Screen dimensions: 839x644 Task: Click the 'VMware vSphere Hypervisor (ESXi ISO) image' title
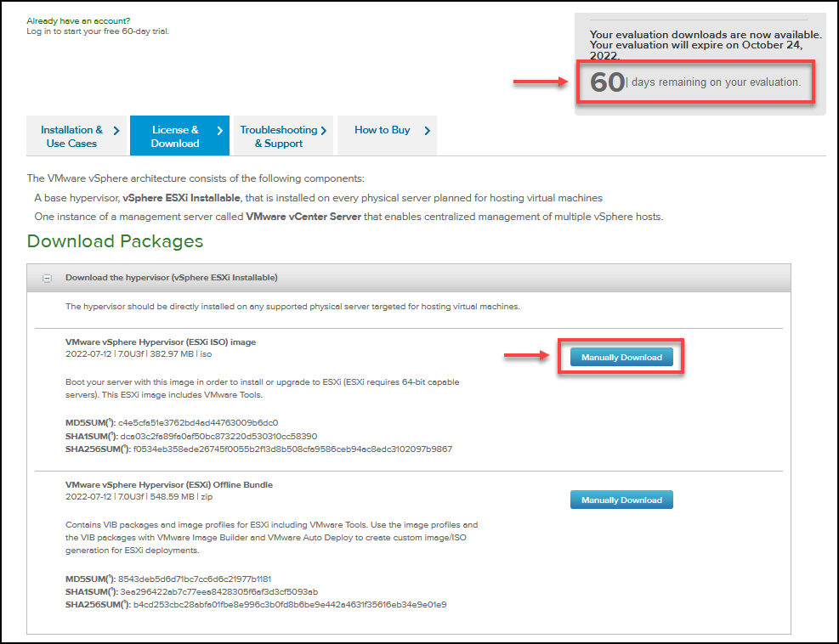click(161, 342)
